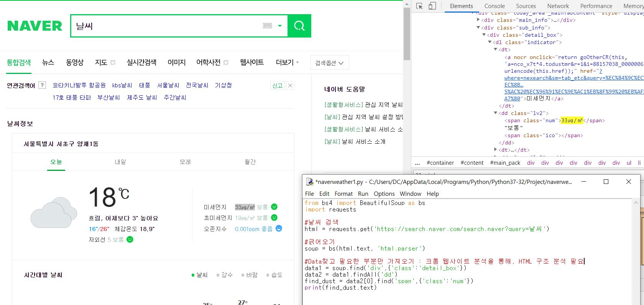Screen dimensions: 644x305
Task: Click the related-search help question mark icon
Action: (43, 85)
